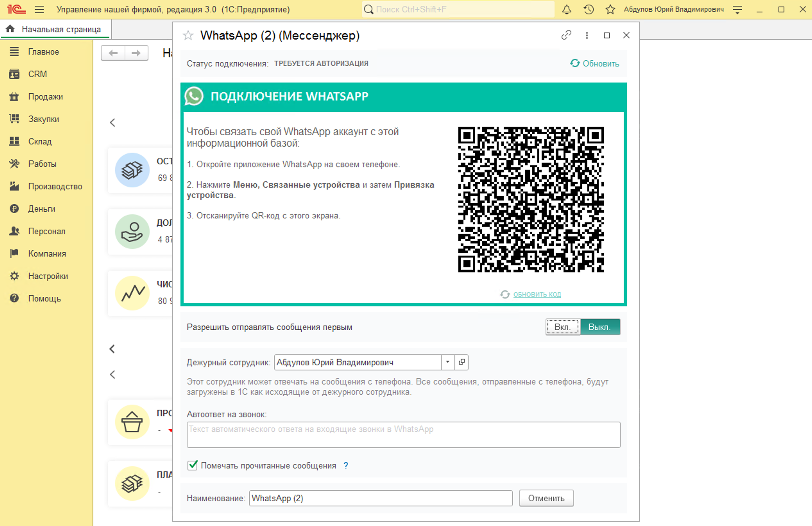Collapse the widgets panel with the chevron

[x=113, y=123]
